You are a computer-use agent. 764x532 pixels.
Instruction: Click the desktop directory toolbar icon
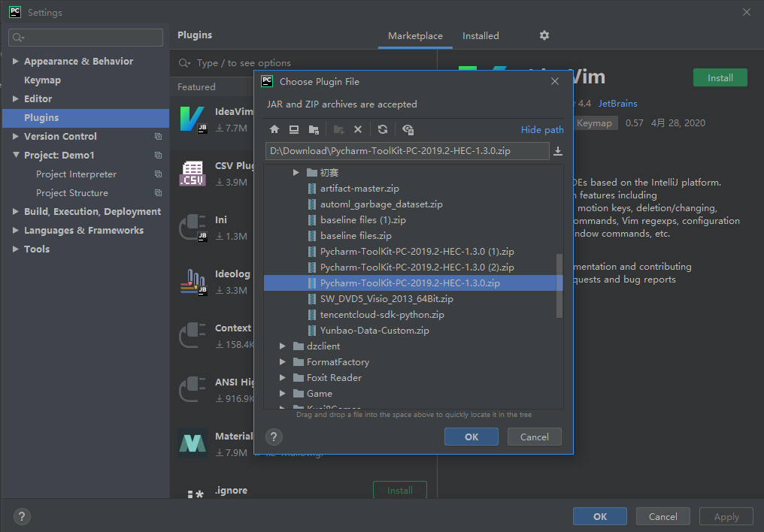(294, 129)
